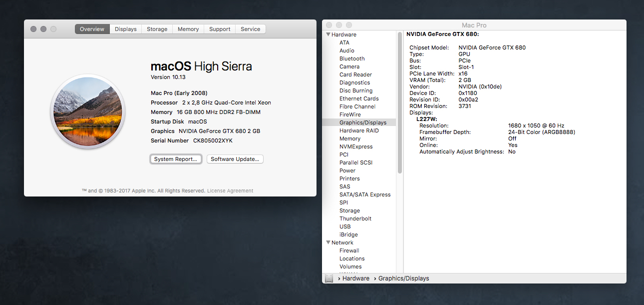Select Audio in the sidebar
This screenshot has width=644, height=305.
click(347, 50)
